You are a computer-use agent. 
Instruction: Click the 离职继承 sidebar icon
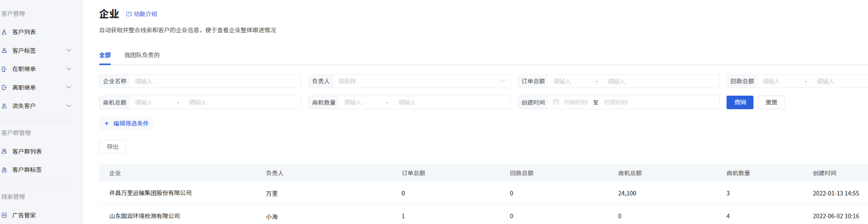click(4, 88)
